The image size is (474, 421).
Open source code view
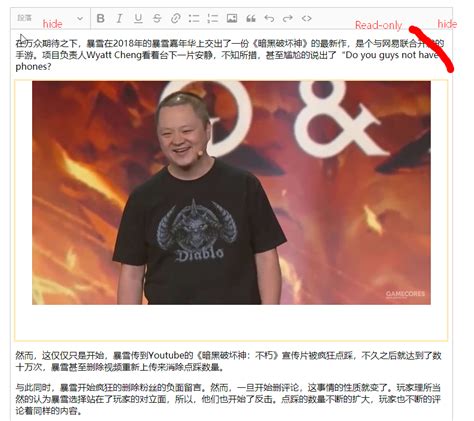click(307, 18)
